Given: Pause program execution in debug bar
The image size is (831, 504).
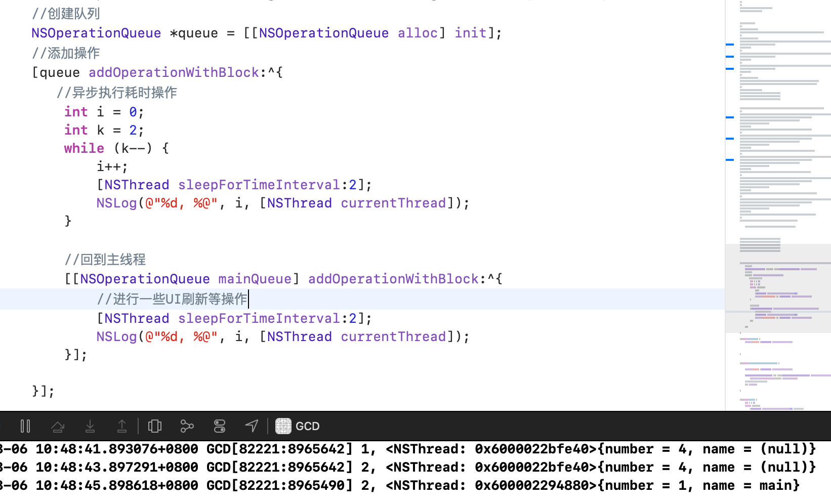Looking at the screenshot, I should point(25,426).
